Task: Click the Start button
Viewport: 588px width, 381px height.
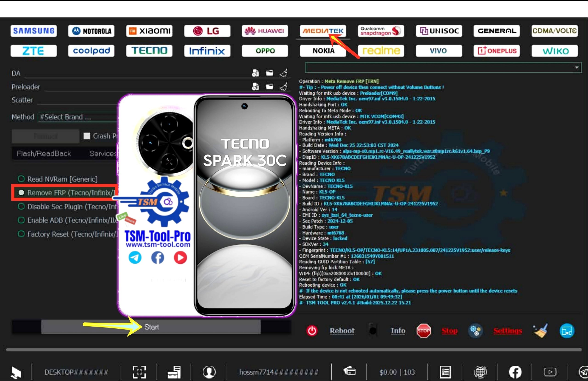Action: 151,327
